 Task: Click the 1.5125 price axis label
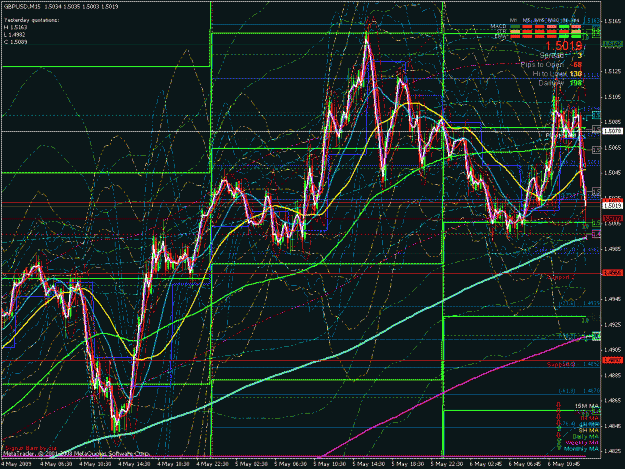(x=614, y=71)
